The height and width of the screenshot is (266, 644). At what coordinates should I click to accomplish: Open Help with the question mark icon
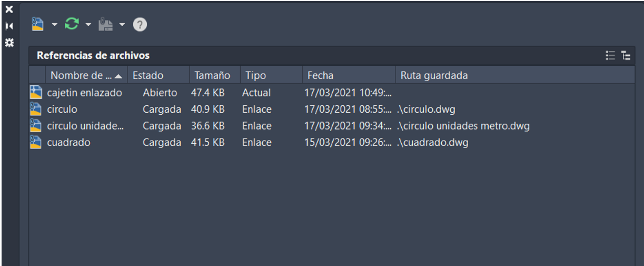point(140,25)
